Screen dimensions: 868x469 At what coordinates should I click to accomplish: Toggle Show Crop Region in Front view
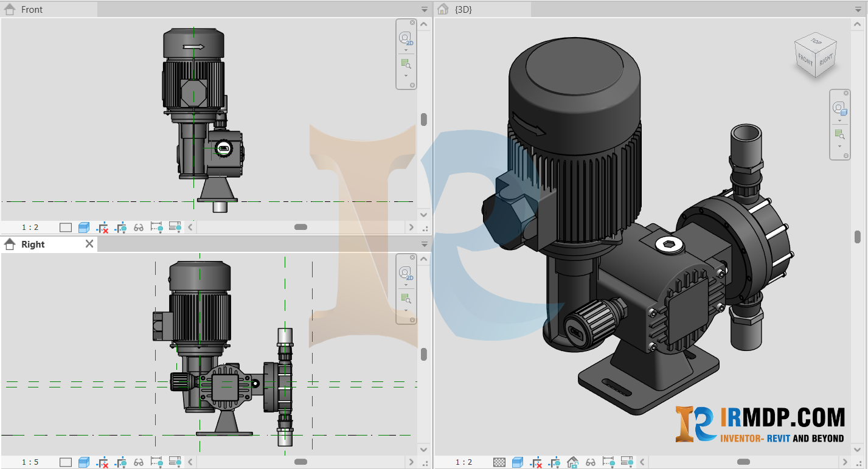point(120,228)
